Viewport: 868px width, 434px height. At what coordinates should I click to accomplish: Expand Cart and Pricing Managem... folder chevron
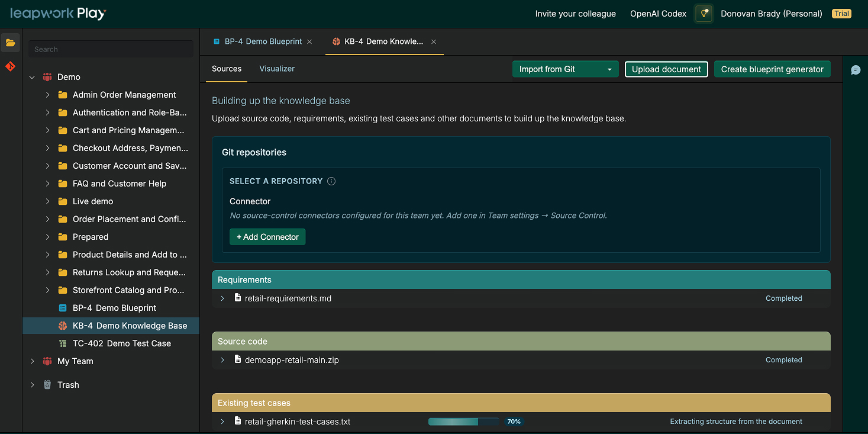47,130
